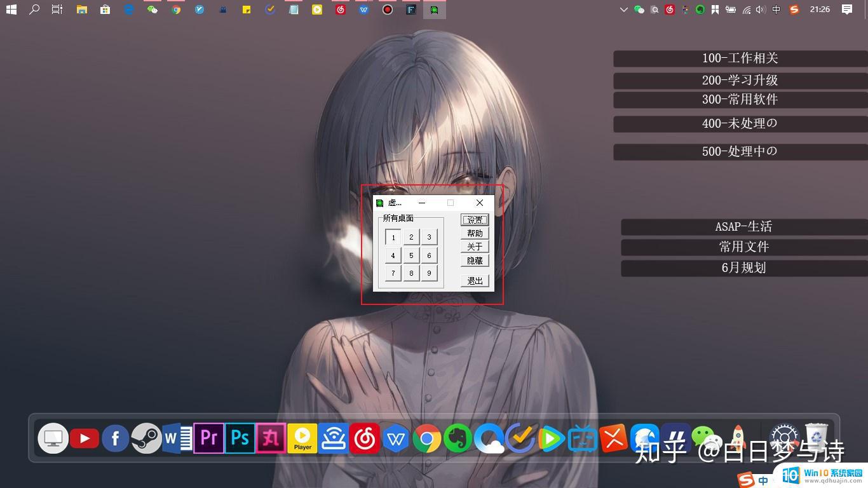Image resolution: width=868 pixels, height=488 pixels.
Task: Click the 400-未处理の fence title
Action: click(x=740, y=123)
